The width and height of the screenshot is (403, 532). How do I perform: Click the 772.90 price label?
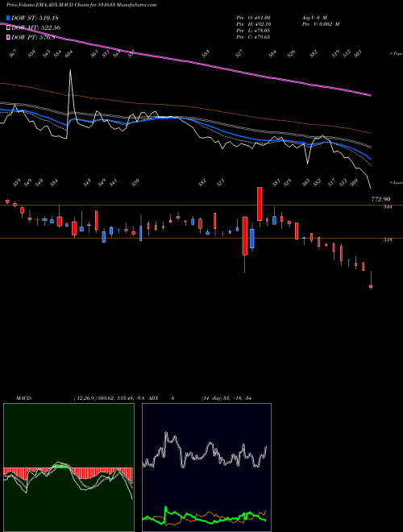click(x=380, y=200)
